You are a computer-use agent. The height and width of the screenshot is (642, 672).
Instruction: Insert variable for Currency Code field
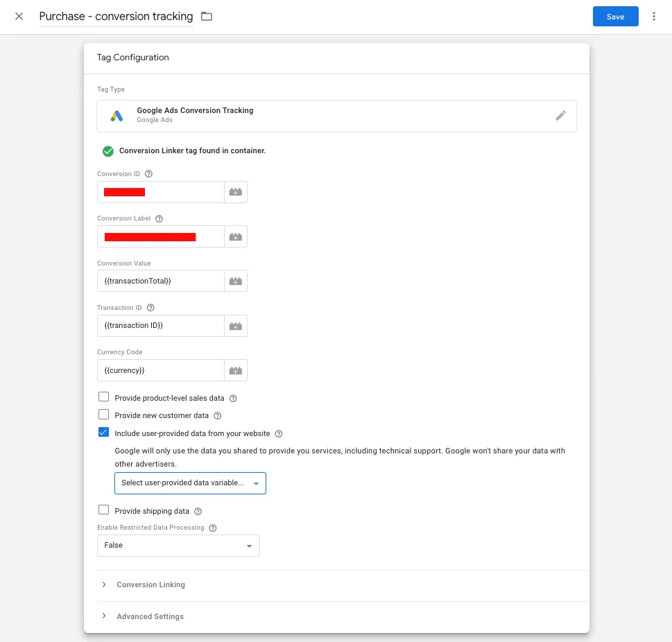coord(236,370)
